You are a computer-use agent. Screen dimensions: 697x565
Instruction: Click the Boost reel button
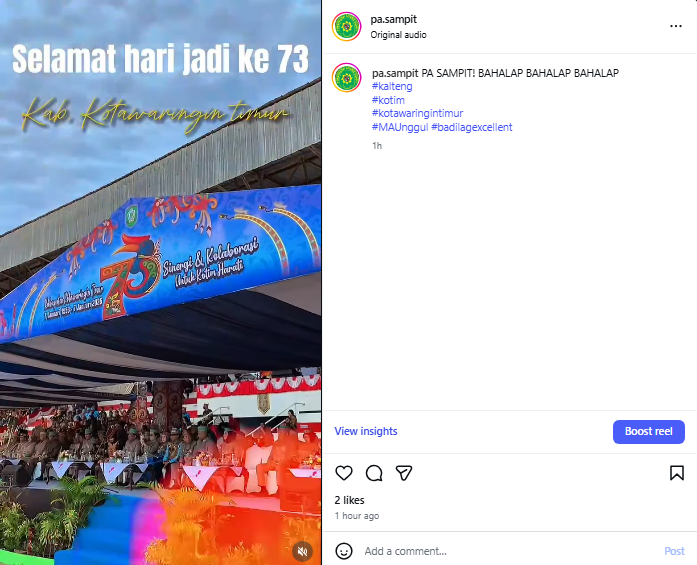649,432
